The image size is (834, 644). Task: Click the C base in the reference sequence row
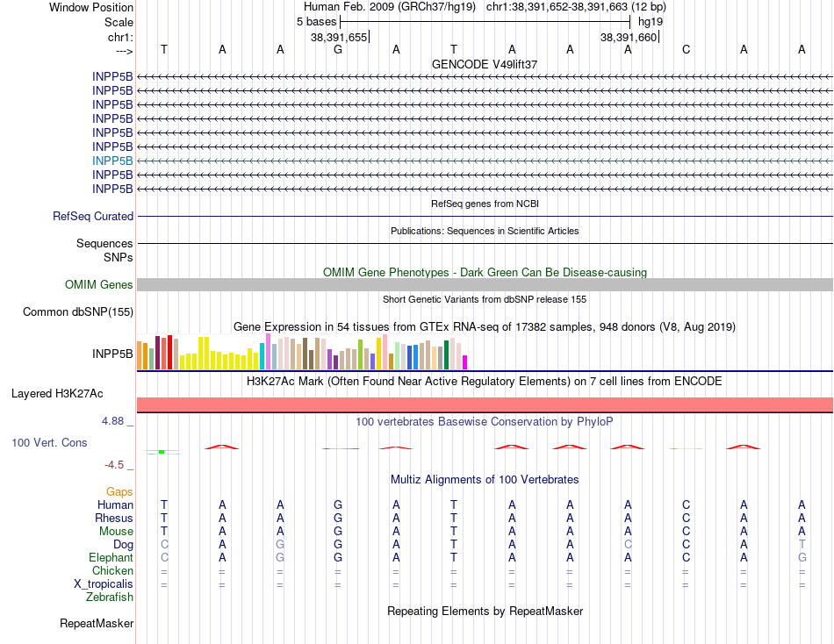click(687, 49)
